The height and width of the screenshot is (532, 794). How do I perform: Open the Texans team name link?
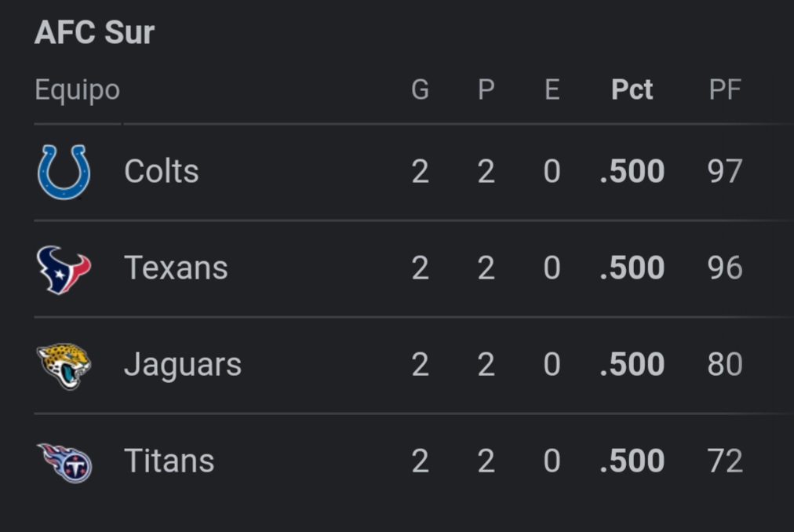pyautogui.click(x=176, y=268)
